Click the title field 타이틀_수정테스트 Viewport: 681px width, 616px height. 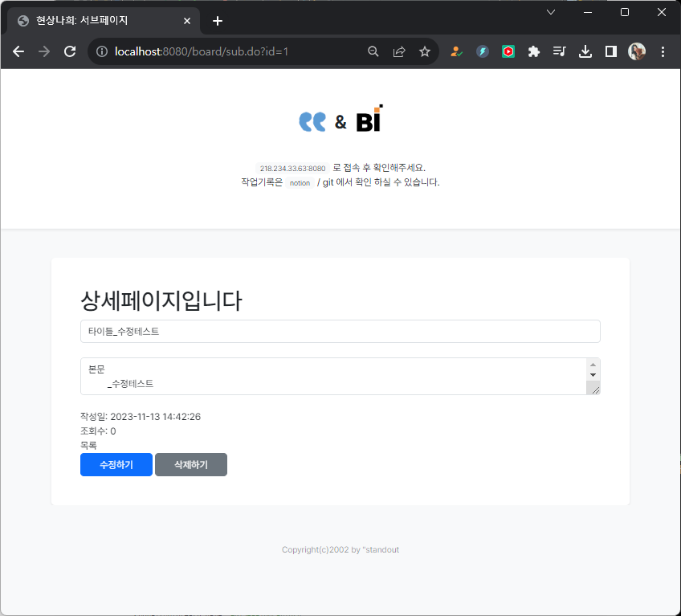pos(340,332)
